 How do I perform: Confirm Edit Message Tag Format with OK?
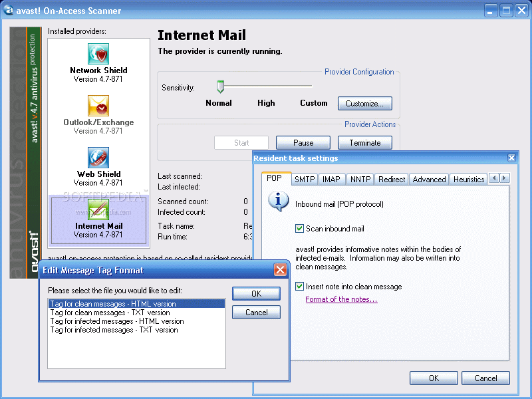(x=256, y=293)
